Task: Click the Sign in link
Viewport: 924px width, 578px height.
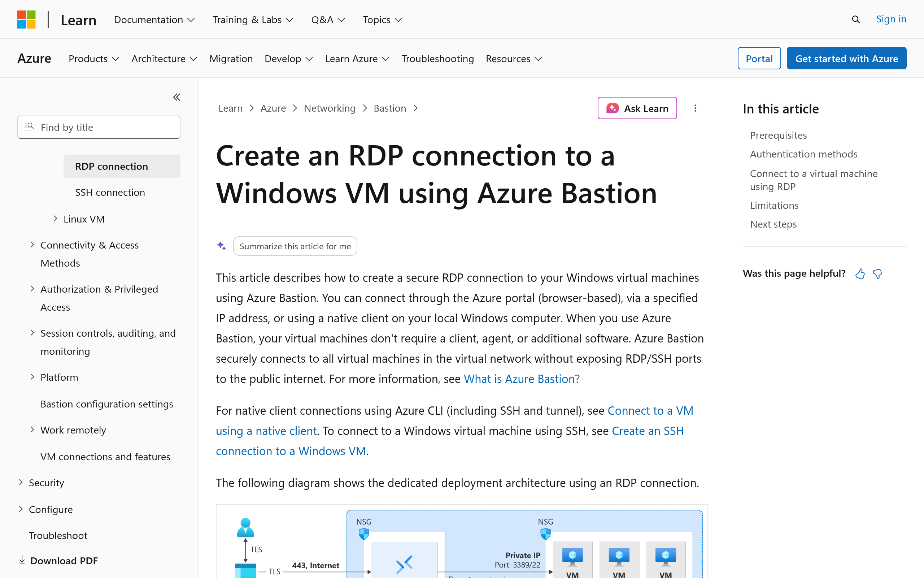Action: [x=891, y=19]
